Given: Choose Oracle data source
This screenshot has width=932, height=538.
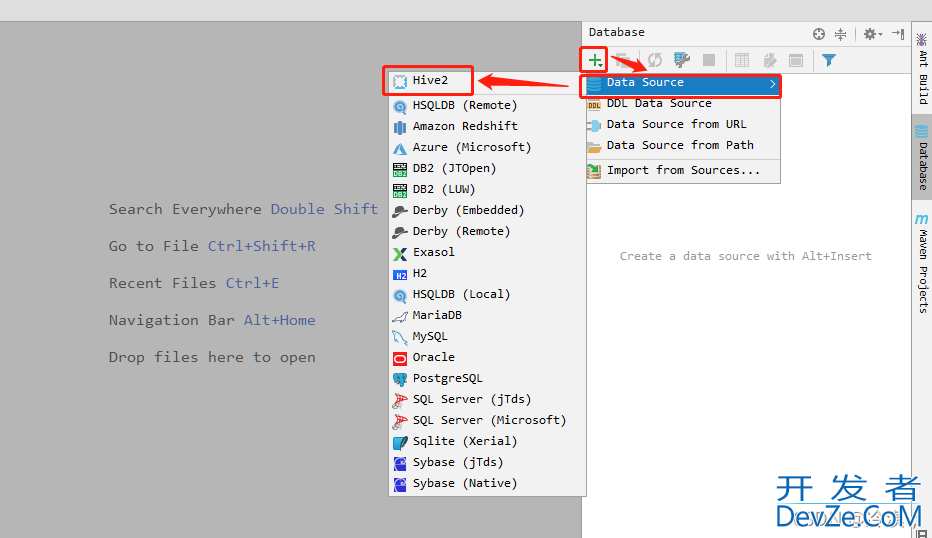Looking at the screenshot, I should pyautogui.click(x=487, y=357).
